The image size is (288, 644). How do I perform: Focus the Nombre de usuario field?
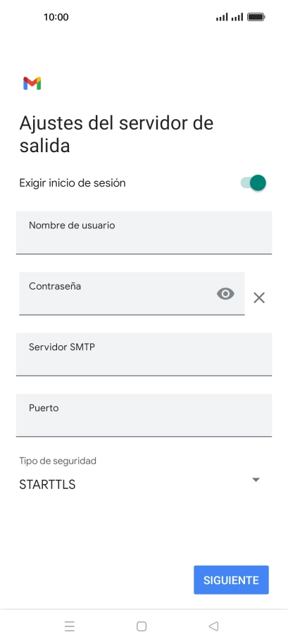(144, 233)
